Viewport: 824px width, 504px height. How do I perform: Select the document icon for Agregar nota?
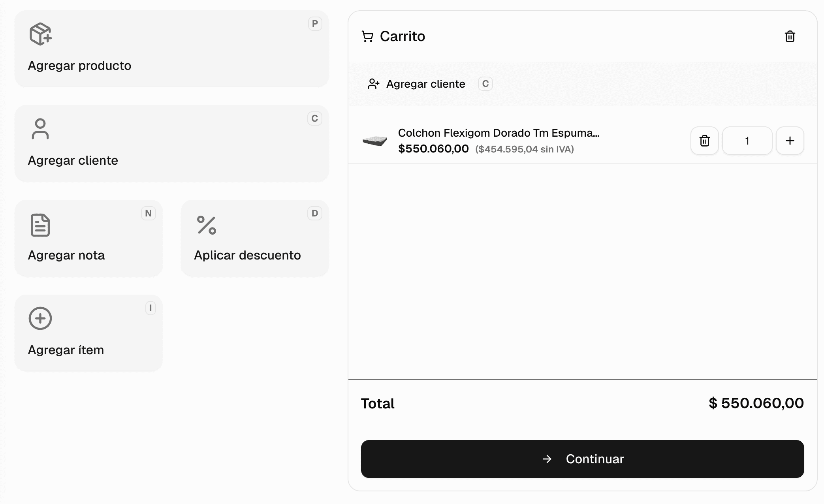(x=40, y=224)
